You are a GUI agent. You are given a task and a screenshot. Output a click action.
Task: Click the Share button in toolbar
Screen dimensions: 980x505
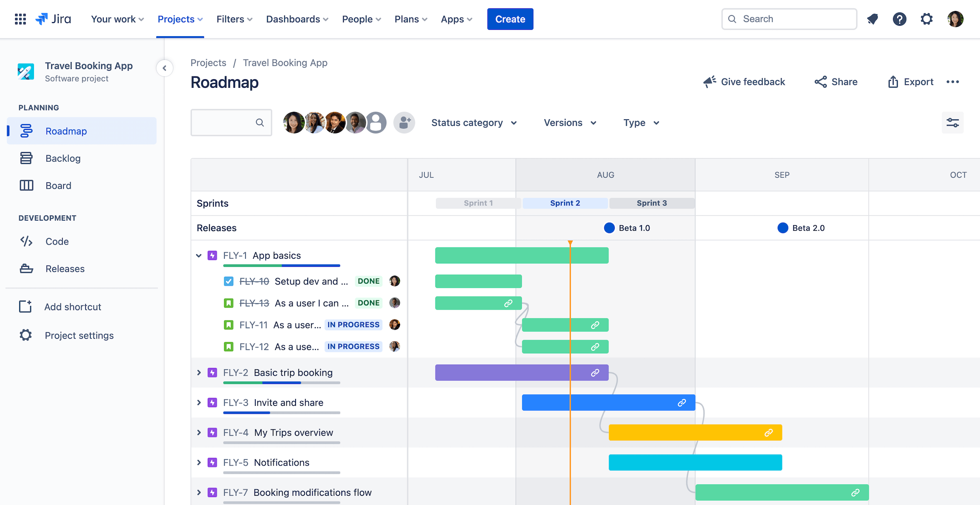pos(836,81)
